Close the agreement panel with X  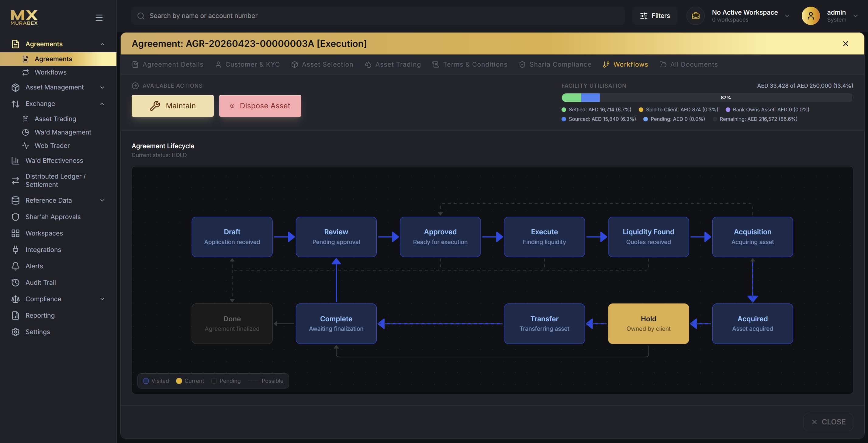[x=846, y=44]
